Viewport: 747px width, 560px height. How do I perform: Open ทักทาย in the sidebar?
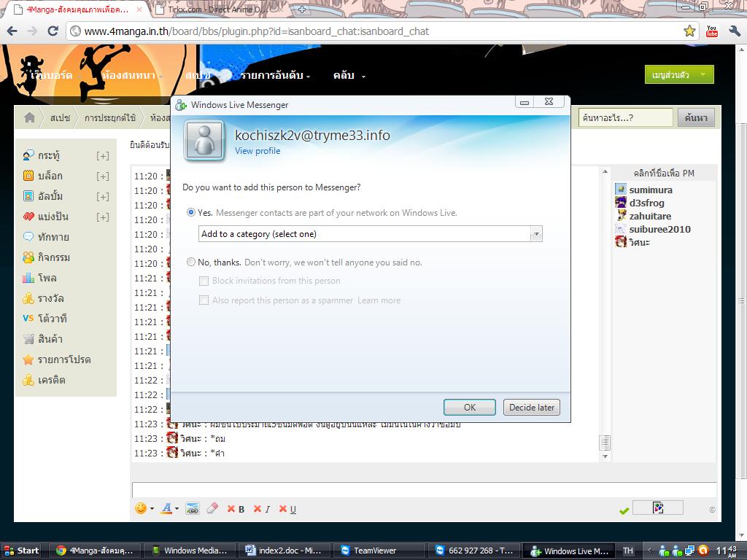[53, 237]
